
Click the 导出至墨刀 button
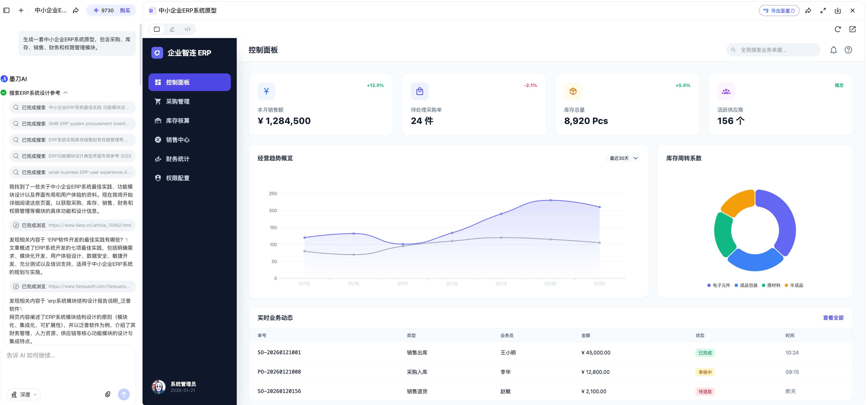[x=779, y=11]
